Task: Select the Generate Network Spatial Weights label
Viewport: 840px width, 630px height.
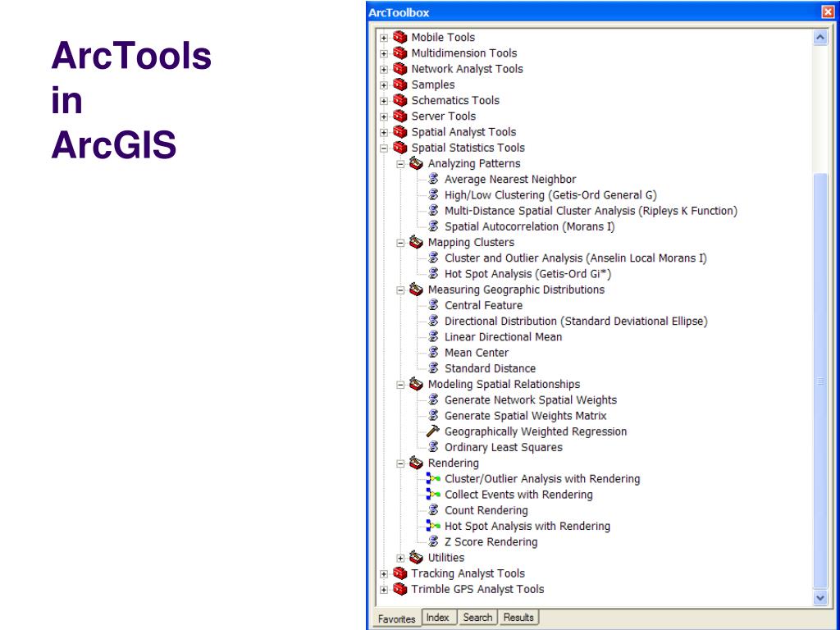Action: [531, 399]
